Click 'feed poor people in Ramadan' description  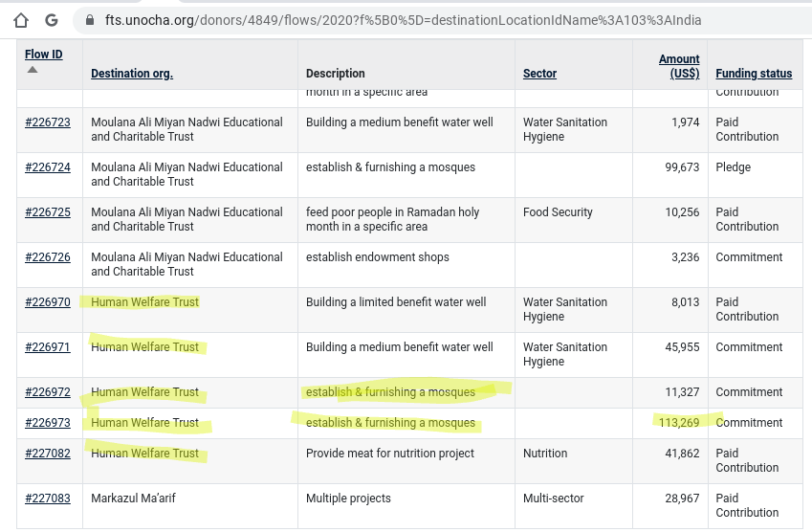392,220
